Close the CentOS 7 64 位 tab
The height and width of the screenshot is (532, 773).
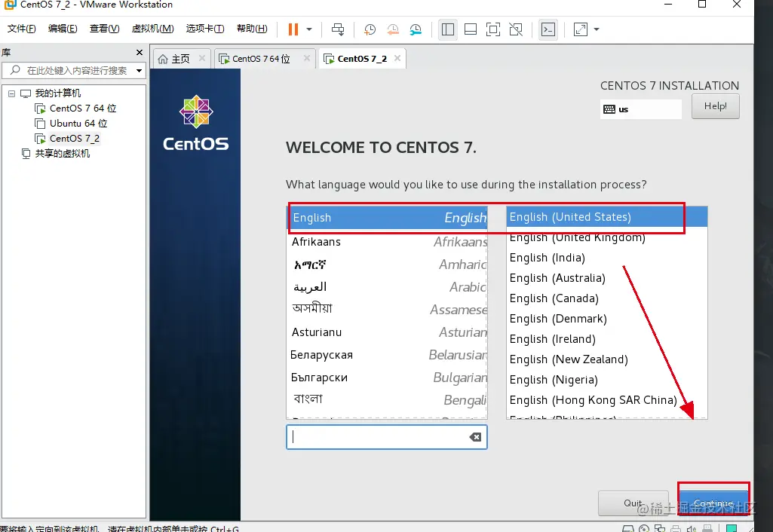307,58
